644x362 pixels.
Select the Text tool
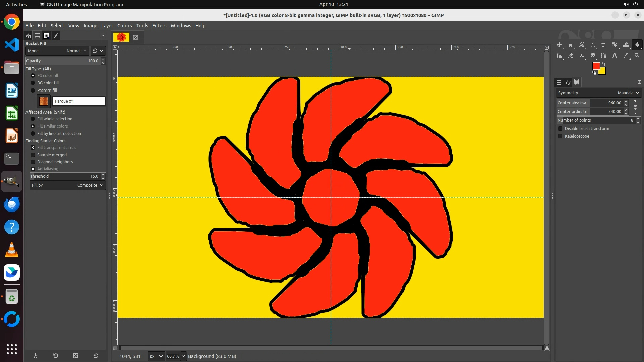(615, 56)
